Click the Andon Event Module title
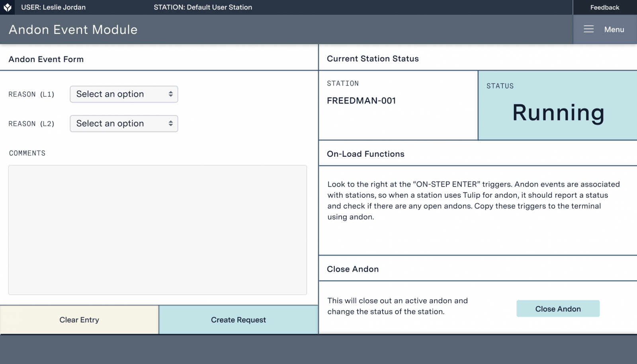 [73, 29]
